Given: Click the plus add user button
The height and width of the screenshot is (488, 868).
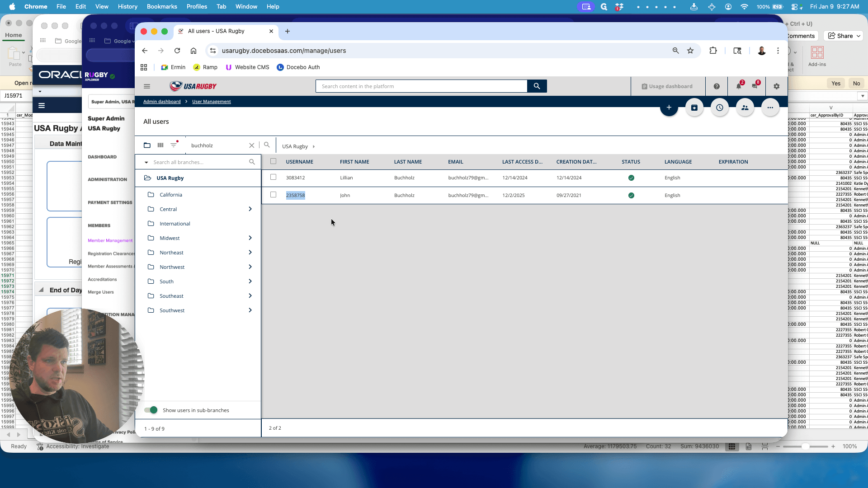Looking at the screenshot, I should tap(669, 108).
